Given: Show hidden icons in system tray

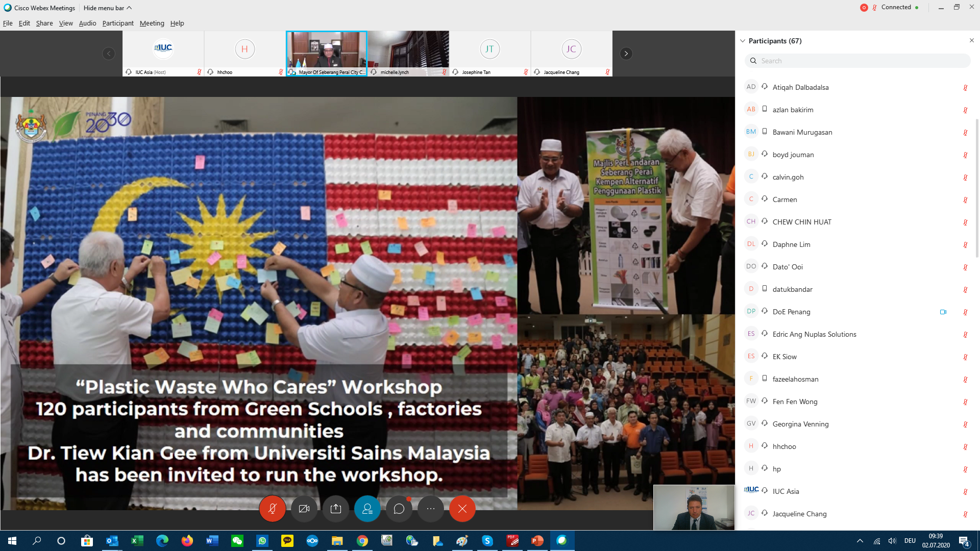Looking at the screenshot, I should tap(860, 541).
